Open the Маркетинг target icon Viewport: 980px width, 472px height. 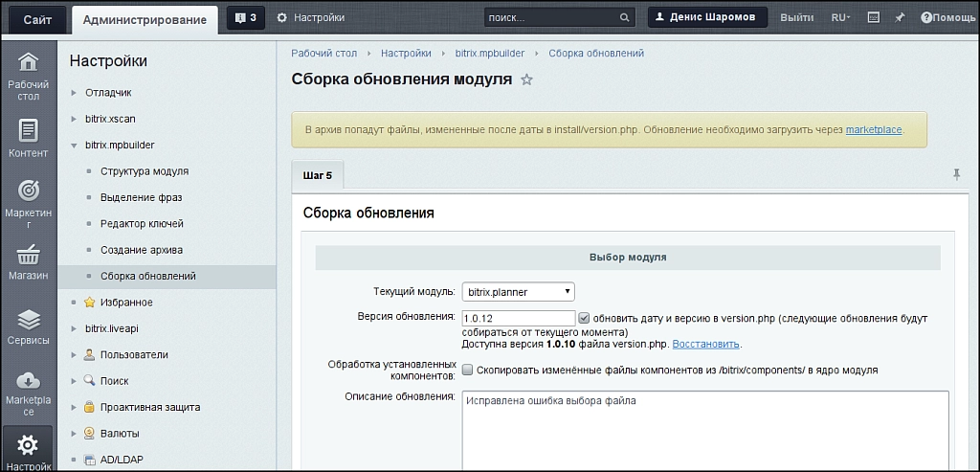pos(29,191)
